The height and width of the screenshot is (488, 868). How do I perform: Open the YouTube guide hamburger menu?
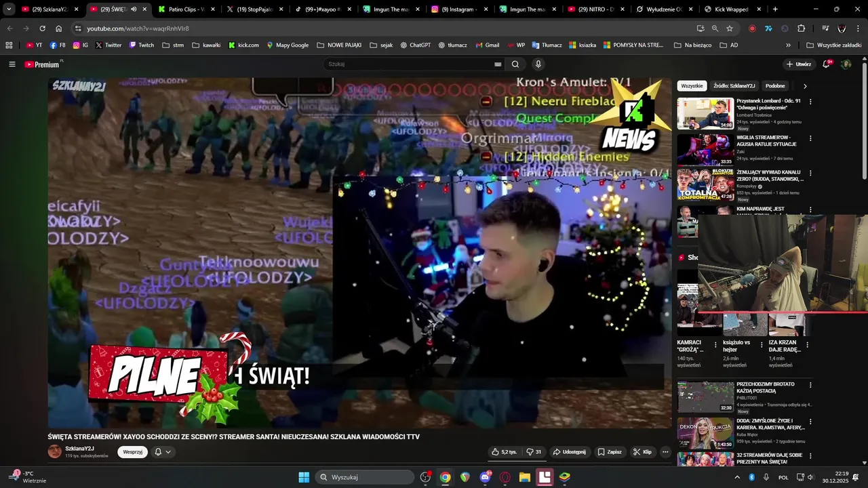pyautogui.click(x=12, y=64)
